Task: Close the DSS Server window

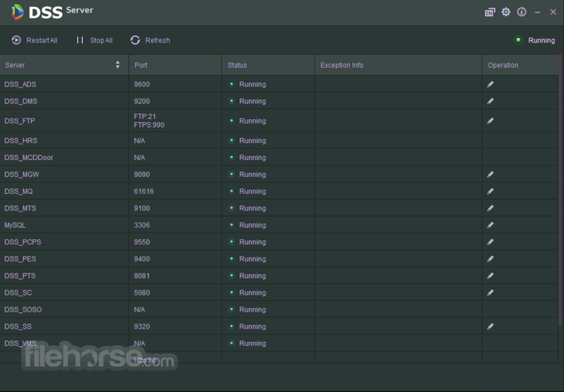Action: [x=553, y=12]
